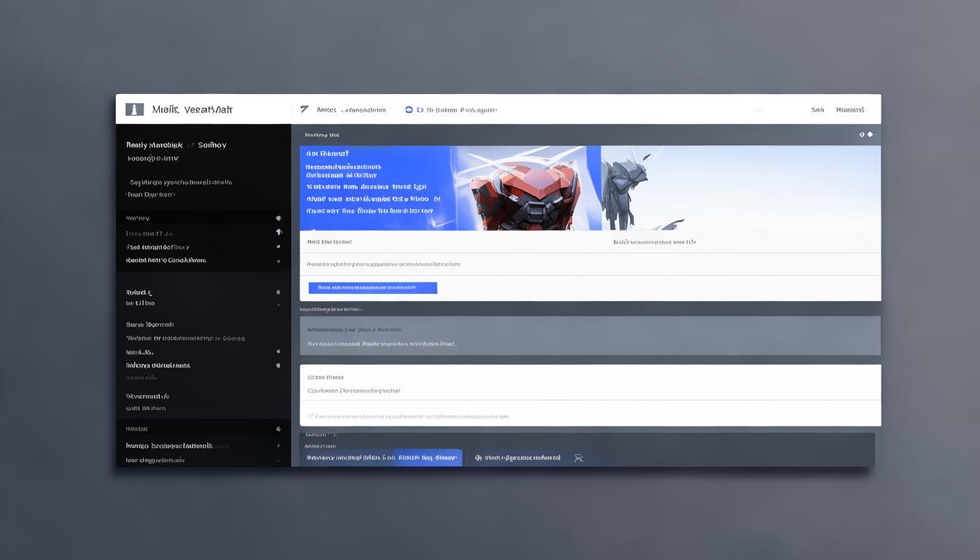The width and height of the screenshot is (980, 560).
Task: Click the round icon beside the bottom sidebar header
Action: tap(278, 429)
